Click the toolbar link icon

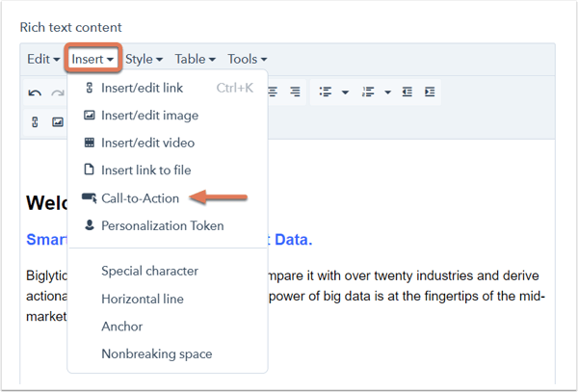tap(35, 122)
